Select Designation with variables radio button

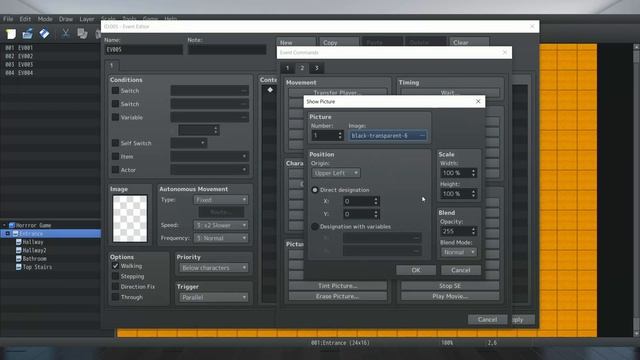315,227
